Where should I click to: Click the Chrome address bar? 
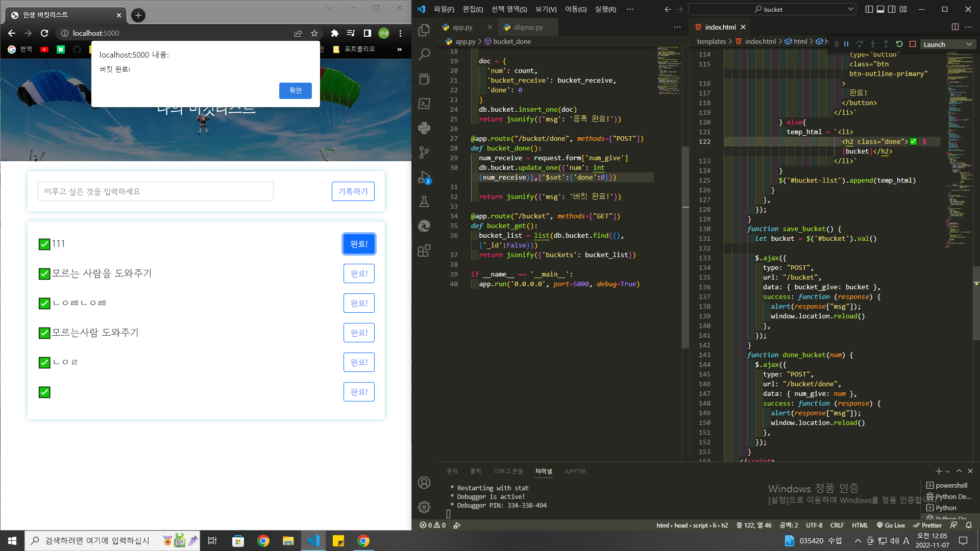[174, 33]
